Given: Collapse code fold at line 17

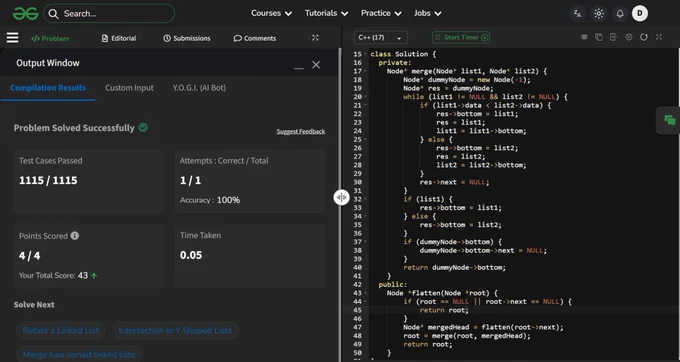Looking at the screenshot, I should click(x=366, y=71).
